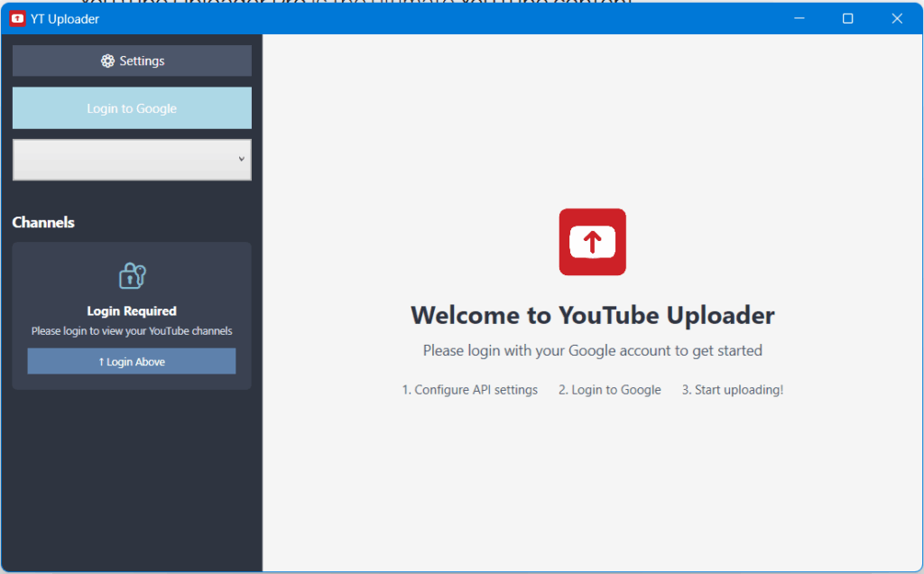Viewport: 924px width, 574px height.
Task: Click '2. Login to Google' step
Action: pos(610,390)
